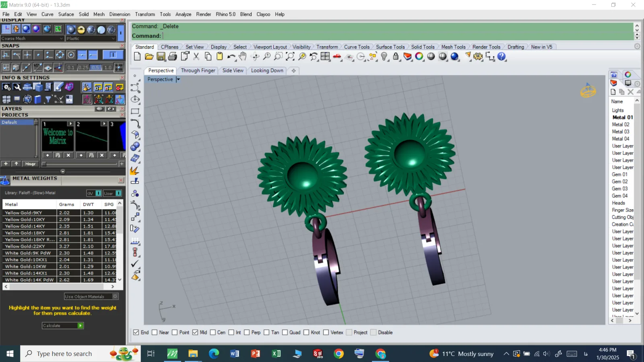This screenshot has width=644, height=362.
Task: Click the Cut scissors icon
Action: coord(196,57)
